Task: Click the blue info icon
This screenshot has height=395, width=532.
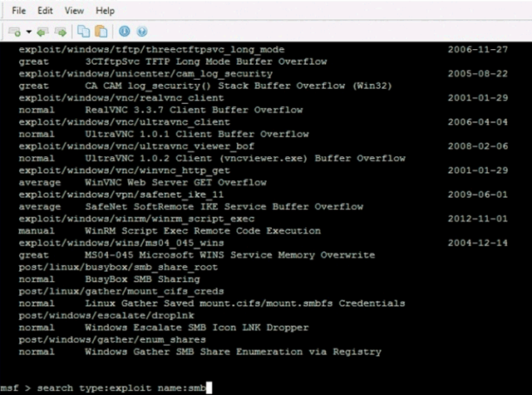Action: click(124, 32)
